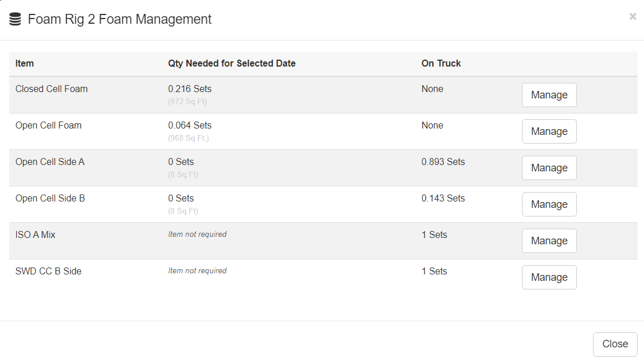Click the database stack icon in header

(15, 19)
